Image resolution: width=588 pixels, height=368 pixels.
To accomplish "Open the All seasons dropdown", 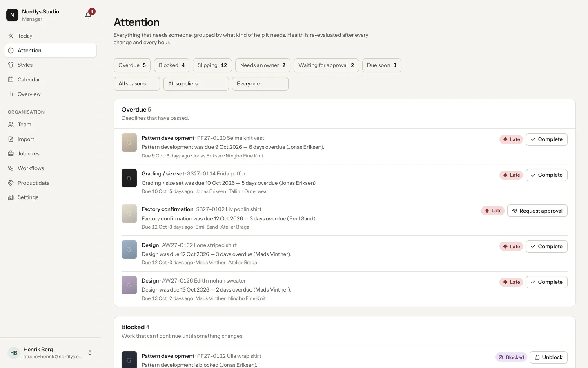I will (x=137, y=84).
